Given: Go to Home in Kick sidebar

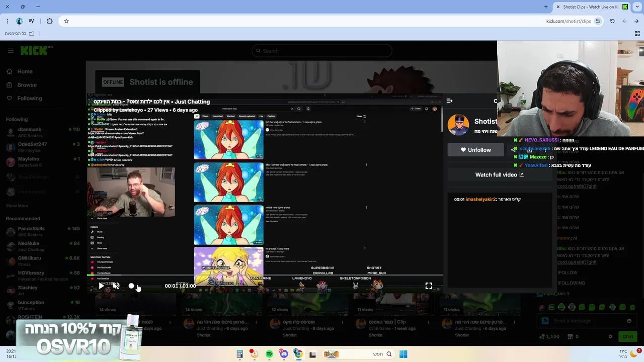Looking at the screenshot, I should click(19, 71).
